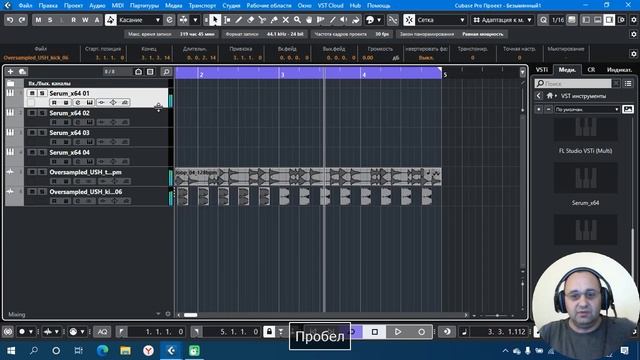
Task: Open the VST инструменты path dropdown
Action: (x=583, y=96)
